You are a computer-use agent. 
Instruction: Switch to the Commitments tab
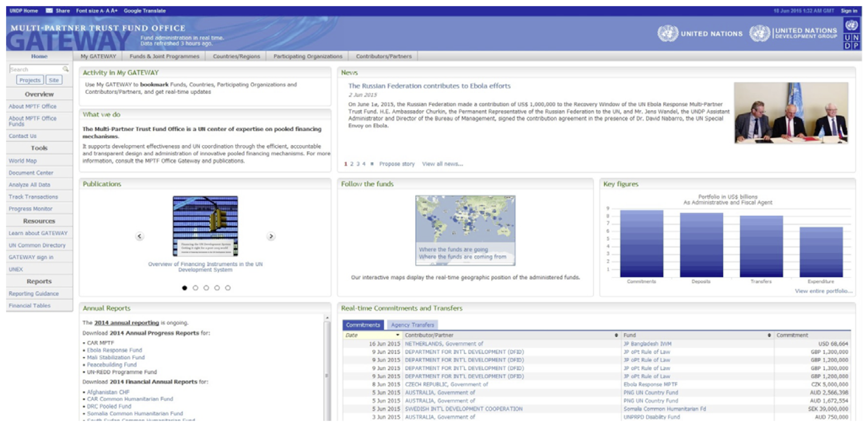click(363, 325)
